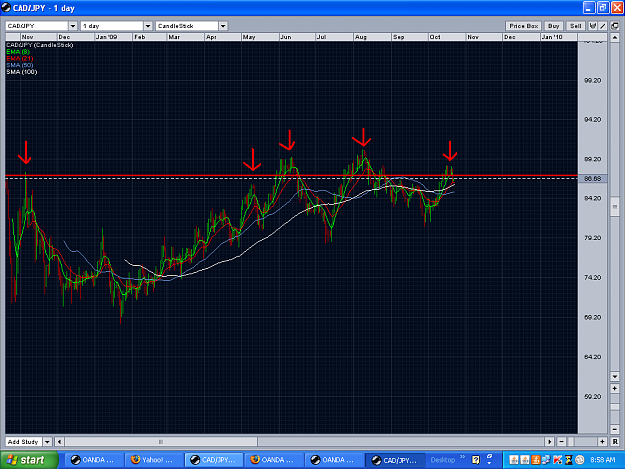
Task: Click the red K antivirus tray icon
Action: pos(558,460)
